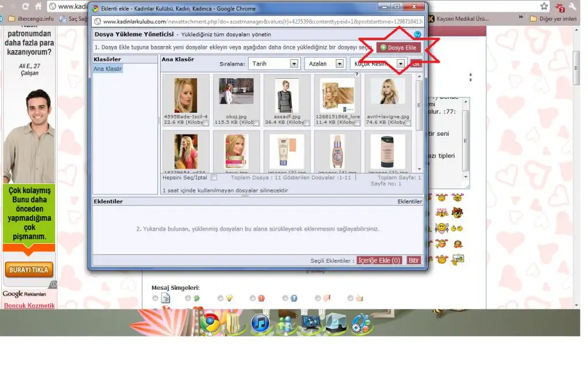Click the Bitir button
This screenshot has height=368, width=588.
(413, 260)
